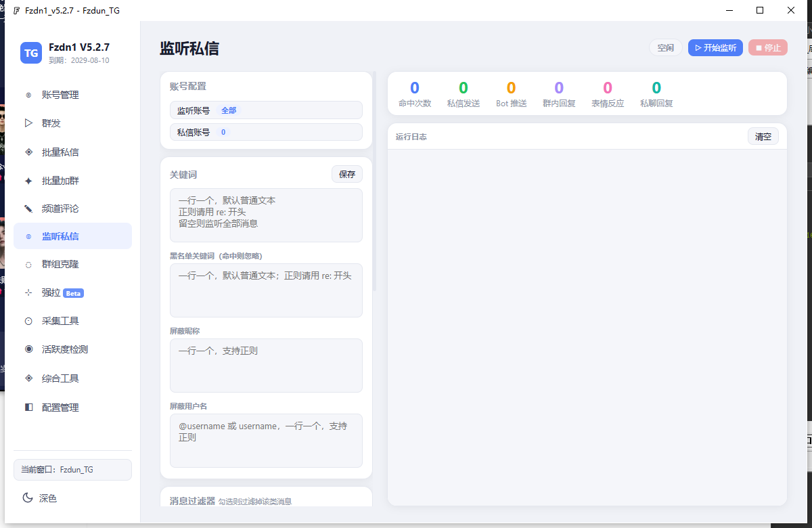This screenshot has height=528, width=812.
Task: Open the 批量私信 page
Action: point(72,152)
